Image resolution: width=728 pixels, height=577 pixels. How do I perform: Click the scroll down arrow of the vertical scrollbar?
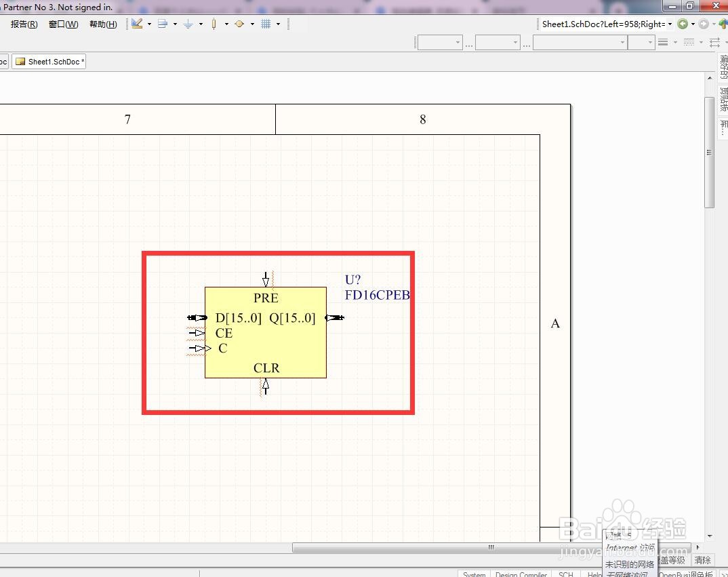click(x=710, y=536)
